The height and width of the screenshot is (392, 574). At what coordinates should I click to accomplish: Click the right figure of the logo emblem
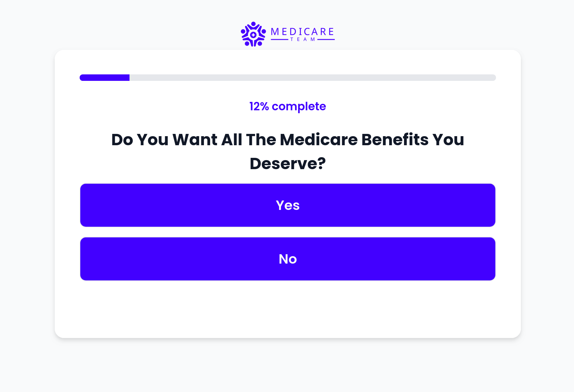(264, 32)
